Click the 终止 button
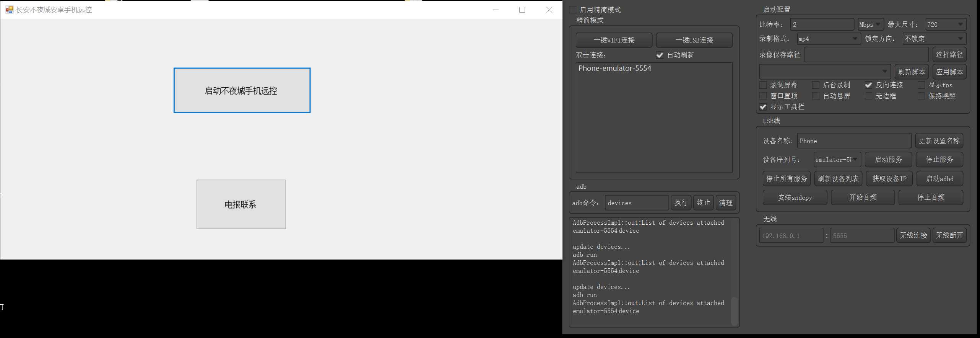Image resolution: width=980 pixels, height=338 pixels. [x=703, y=203]
